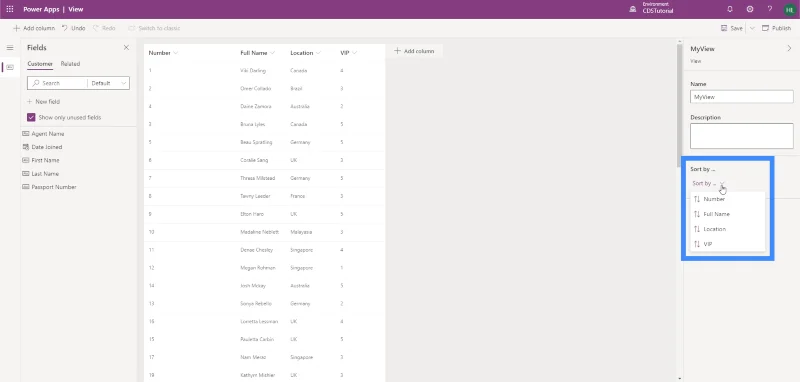Close the Fields panel
This screenshot has height=382, width=800.
point(126,47)
